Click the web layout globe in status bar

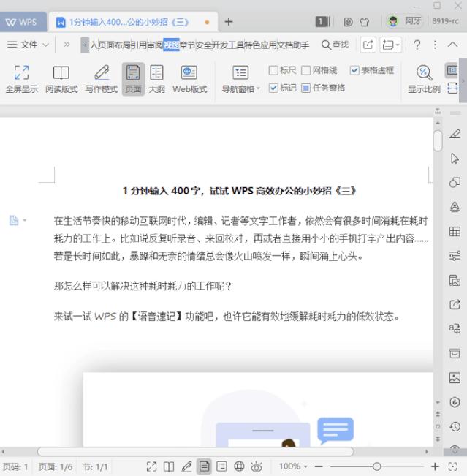[x=239, y=466]
